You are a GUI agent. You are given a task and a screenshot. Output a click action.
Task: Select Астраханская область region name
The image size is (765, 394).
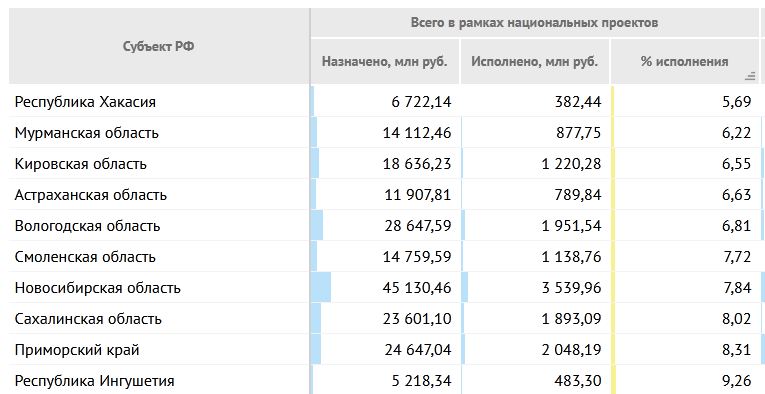91,195
